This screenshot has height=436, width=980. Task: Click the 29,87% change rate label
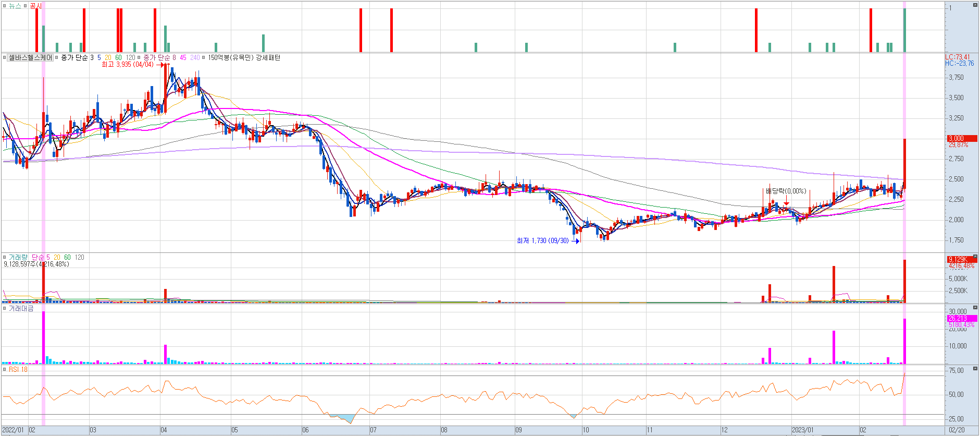point(959,145)
